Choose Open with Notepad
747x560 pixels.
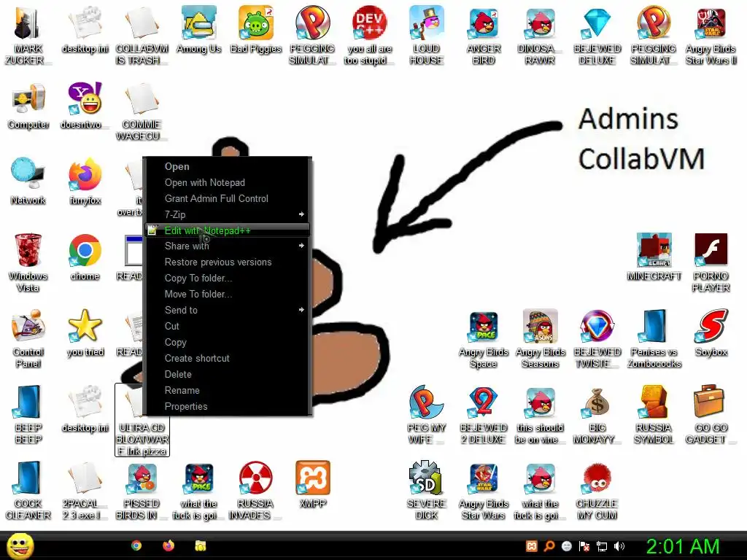pyautogui.click(x=228, y=182)
